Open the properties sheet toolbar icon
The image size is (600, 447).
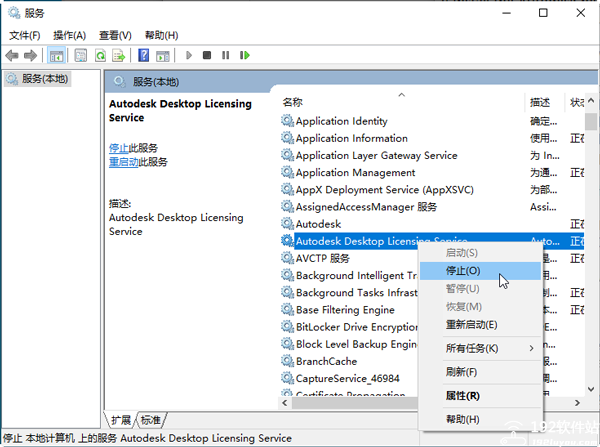pyautogui.click(x=80, y=56)
